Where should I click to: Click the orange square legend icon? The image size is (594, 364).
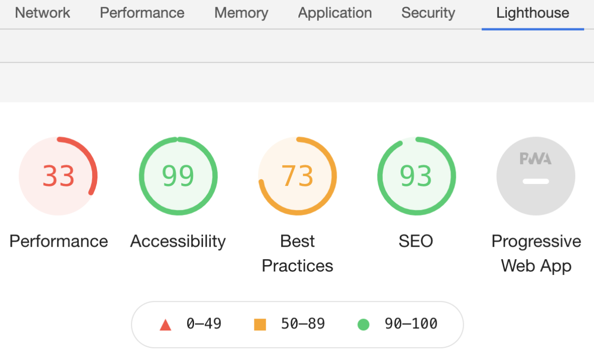coord(260,325)
